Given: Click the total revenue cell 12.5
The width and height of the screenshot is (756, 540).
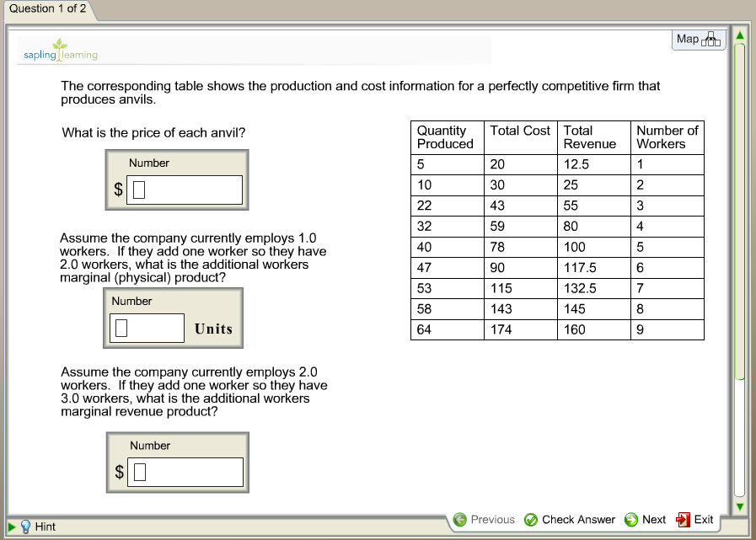Looking at the screenshot, I should [594, 164].
